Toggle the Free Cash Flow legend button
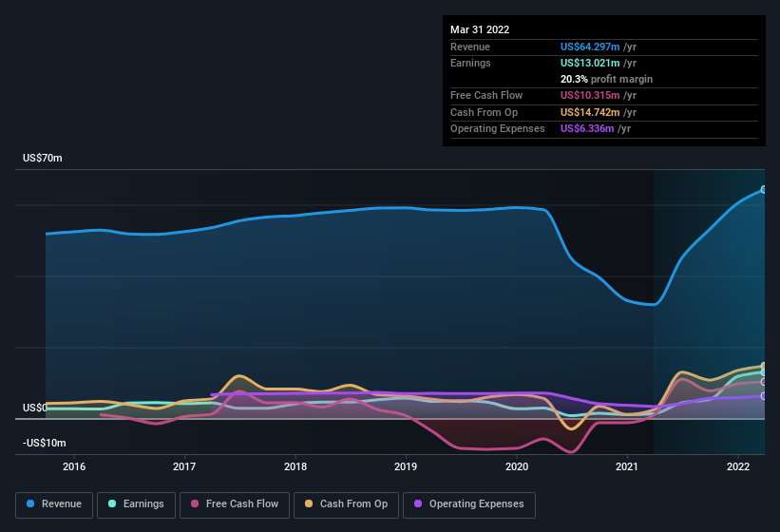This screenshot has width=780, height=532. pos(235,505)
